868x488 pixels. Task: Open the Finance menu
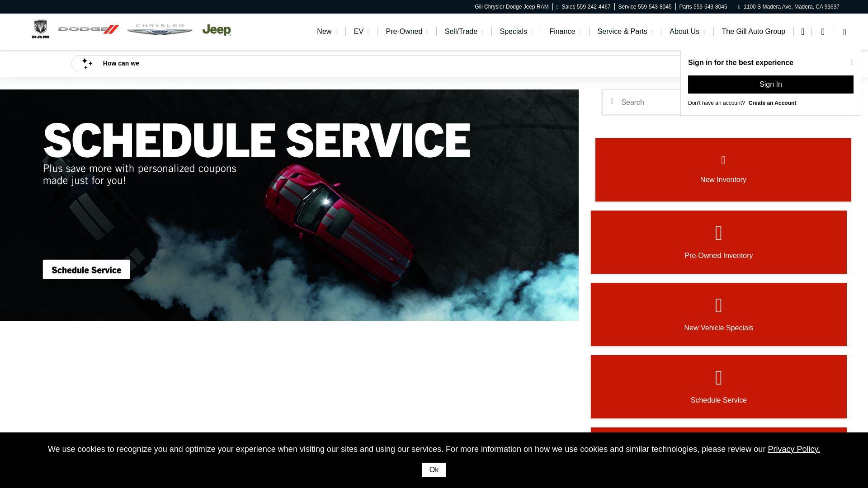click(565, 32)
